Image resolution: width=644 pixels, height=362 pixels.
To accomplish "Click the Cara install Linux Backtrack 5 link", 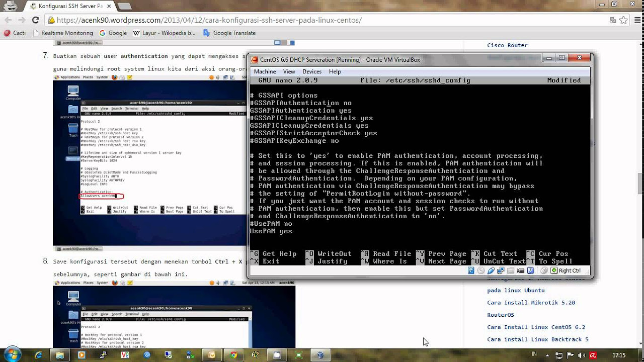I will [x=537, y=339].
